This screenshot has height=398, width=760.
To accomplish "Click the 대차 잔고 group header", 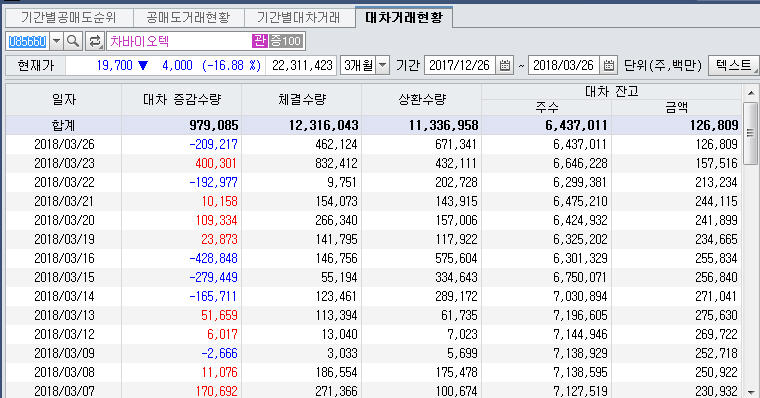I will tap(612, 92).
